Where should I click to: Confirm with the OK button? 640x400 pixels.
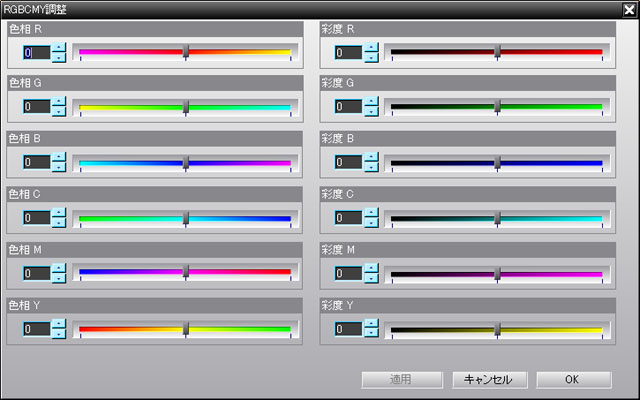[573, 380]
